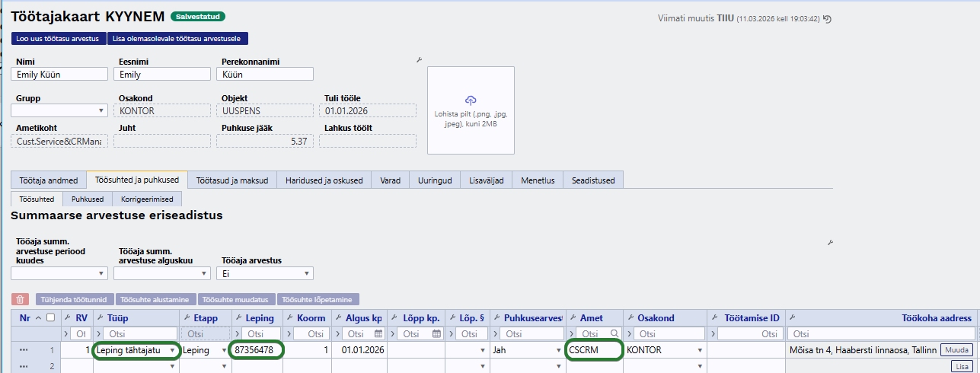The height and width of the screenshot is (373, 980).
Task: Click the history icon next to last-modified timestamp
Action: point(827,19)
